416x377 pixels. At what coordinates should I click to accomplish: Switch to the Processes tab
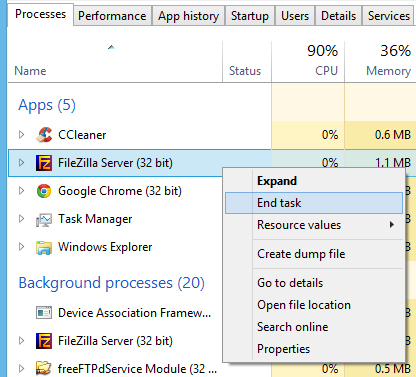click(40, 14)
